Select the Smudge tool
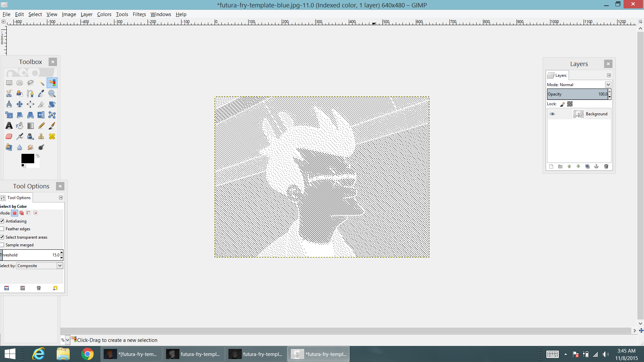Image resolution: width=644 pixels, height=362 pixels. [x=31, y=147]
